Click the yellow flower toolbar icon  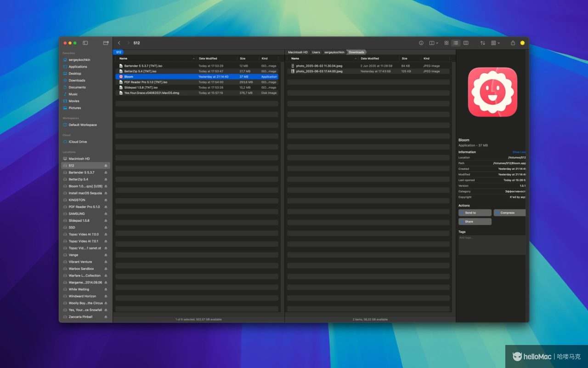(x=522, y=43)
